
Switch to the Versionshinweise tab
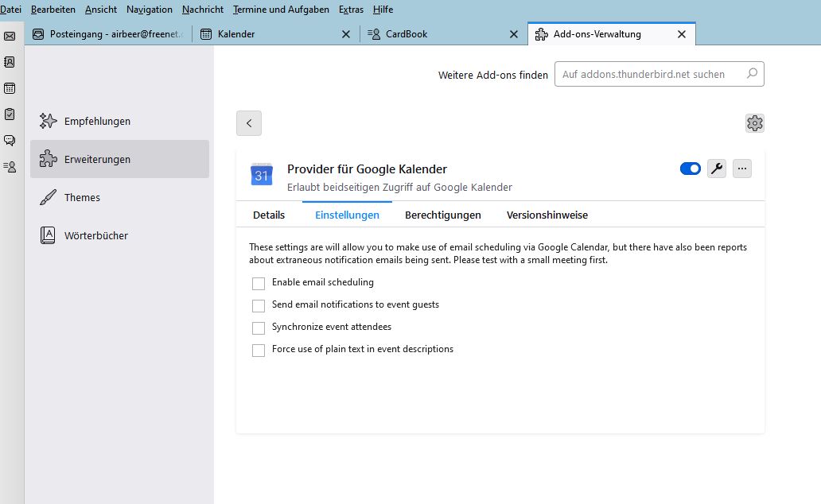(547, 215)
